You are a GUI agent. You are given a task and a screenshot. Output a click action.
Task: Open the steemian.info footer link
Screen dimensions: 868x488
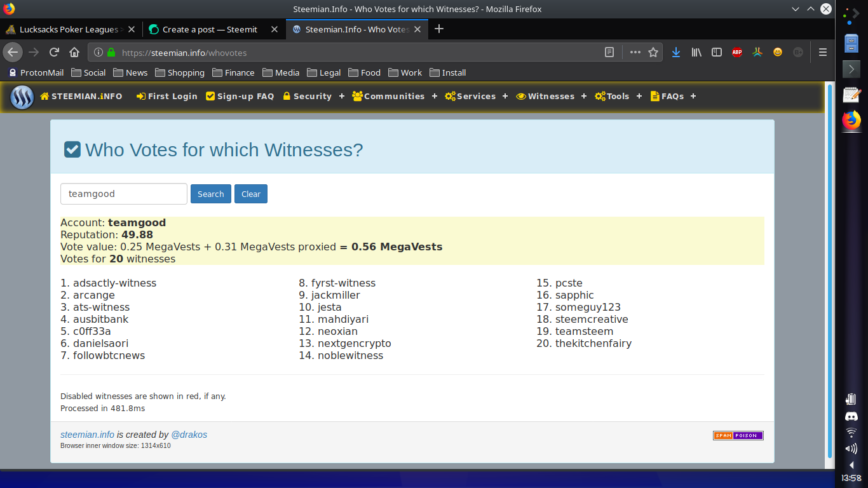point(87,435)
